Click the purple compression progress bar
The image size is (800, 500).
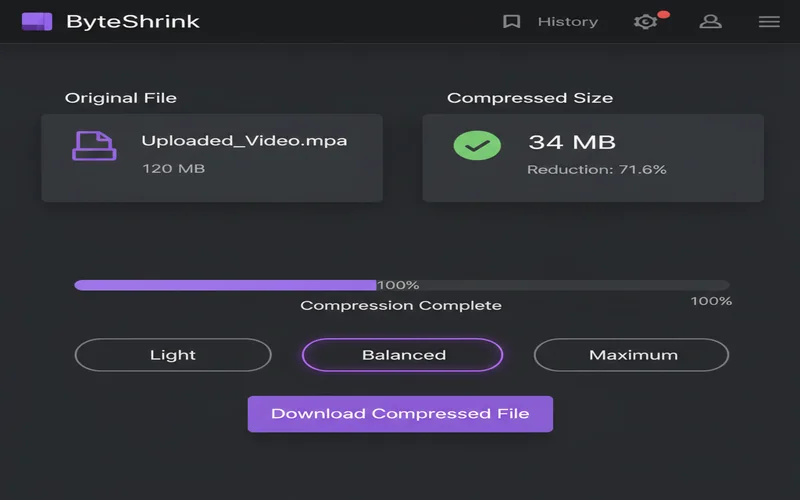click(x=225, y=285)
